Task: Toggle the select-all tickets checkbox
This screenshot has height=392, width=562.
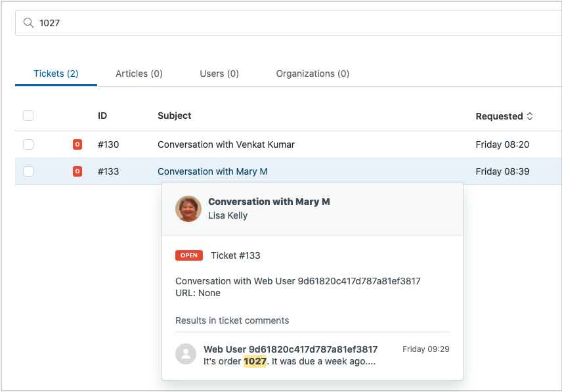Action: pyautogui.click(x=28, y=116)
